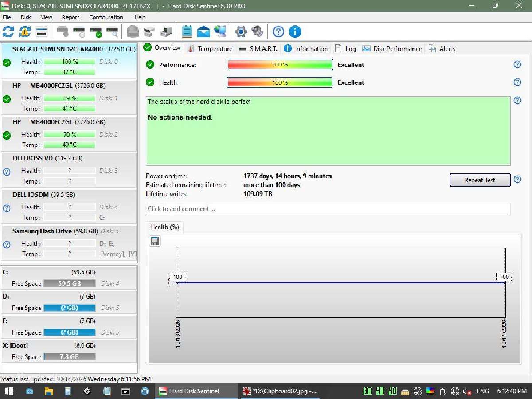Open the Help menu
532x399 pixels.
click(x=140, y=17)
